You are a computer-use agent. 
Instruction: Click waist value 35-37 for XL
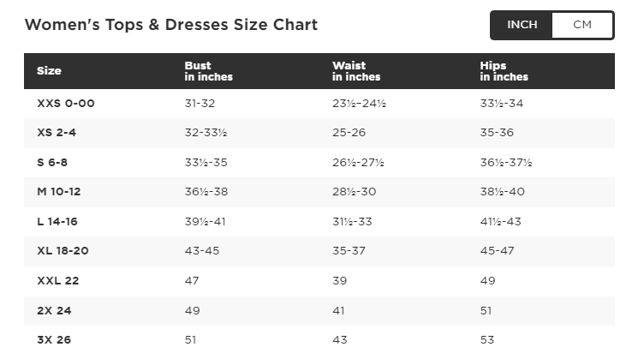pos(349,251)
